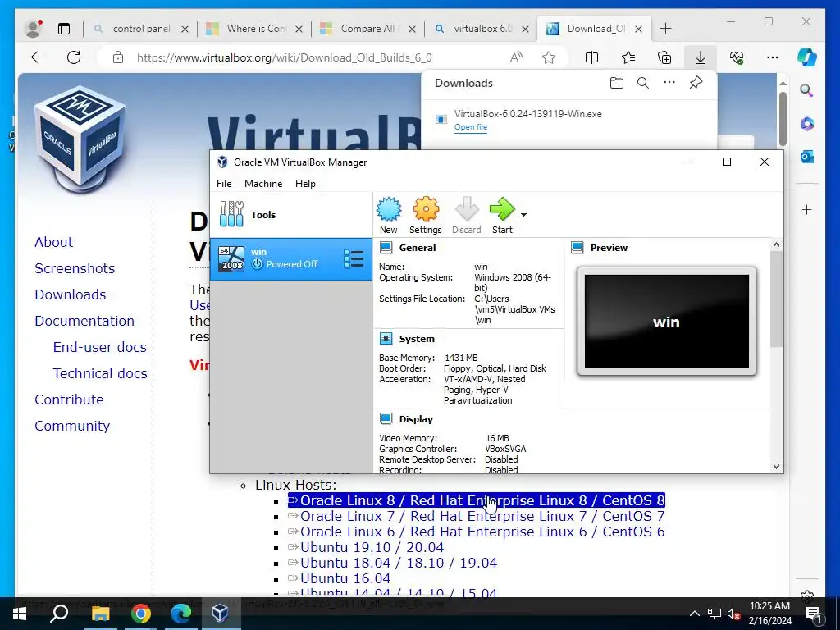Click the address bar URL
Viewport: 840px width, 630px height.
click(285, 57)
